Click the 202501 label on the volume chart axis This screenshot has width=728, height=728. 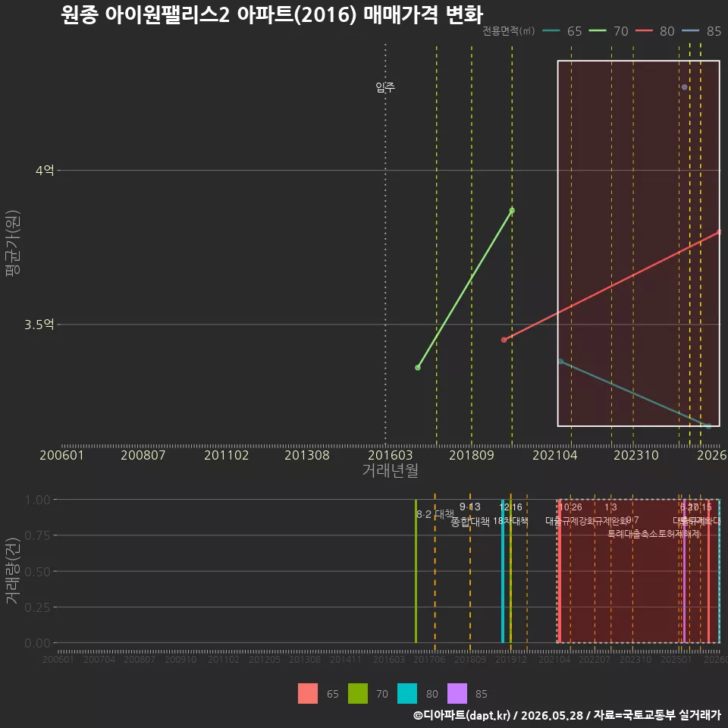tap(676, 659)
